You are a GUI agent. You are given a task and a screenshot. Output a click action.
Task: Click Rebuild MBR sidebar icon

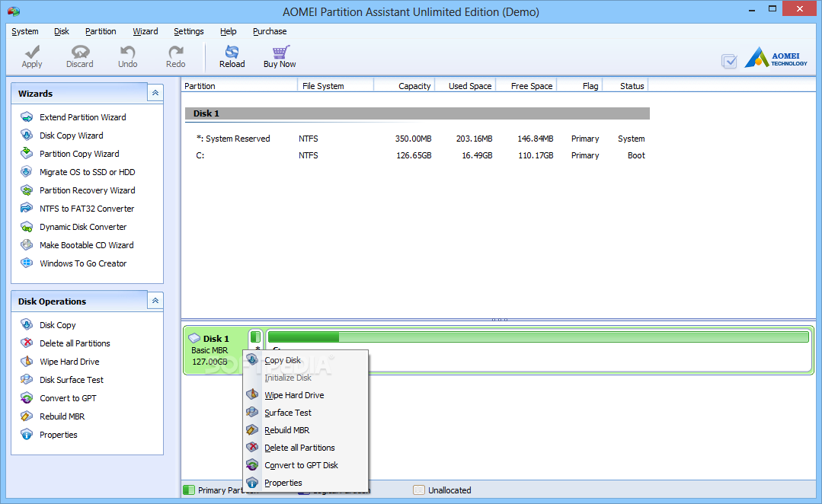27,416
